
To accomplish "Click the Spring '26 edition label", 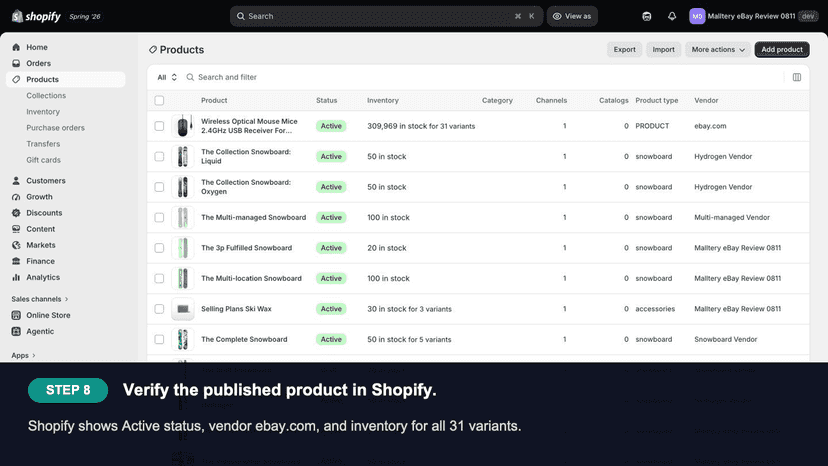I will tap(84, 16).
